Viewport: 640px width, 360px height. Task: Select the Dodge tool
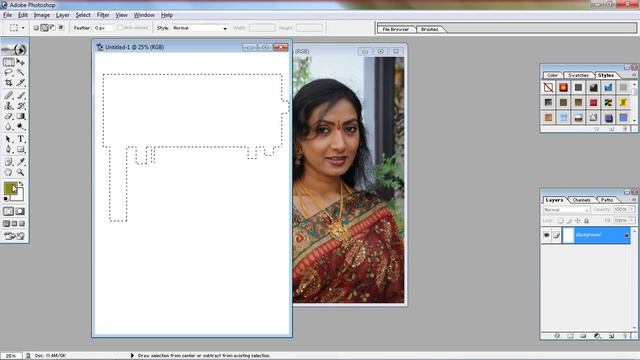[x=21, y=127]
